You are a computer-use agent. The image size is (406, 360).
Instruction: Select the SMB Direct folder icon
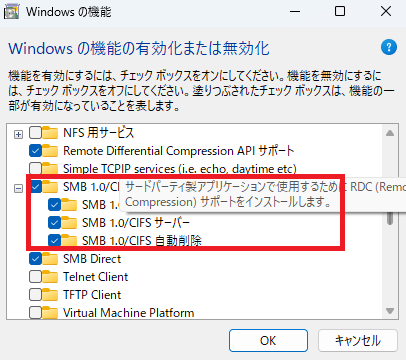click(50, 259)
